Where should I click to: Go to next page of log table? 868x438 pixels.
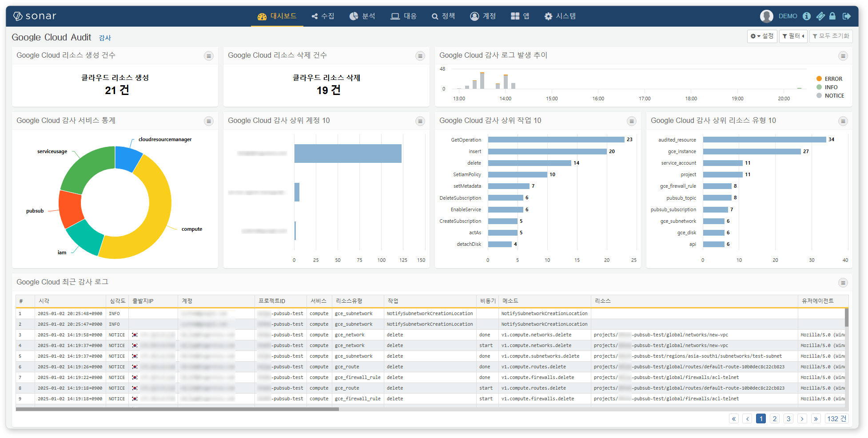802,418
